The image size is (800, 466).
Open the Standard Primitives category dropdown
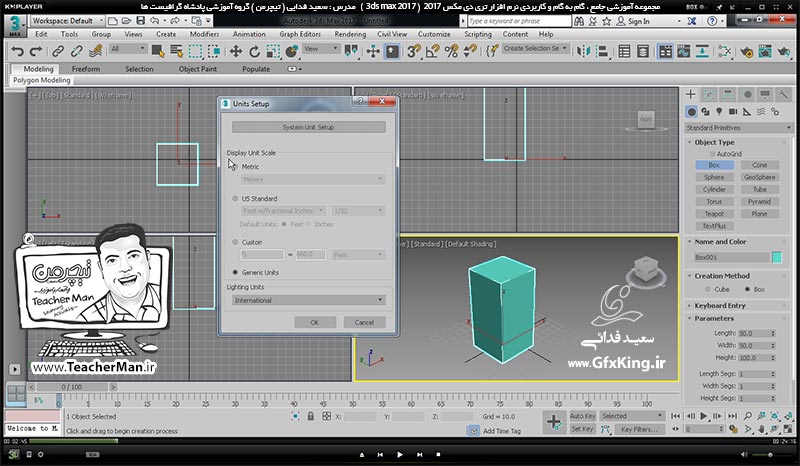(x=738, y=128)
